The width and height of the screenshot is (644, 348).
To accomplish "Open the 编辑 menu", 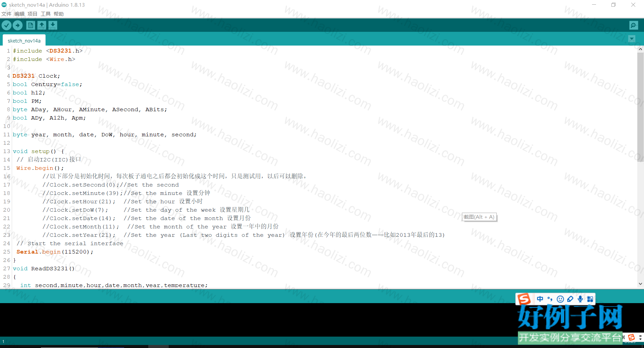I will coord(19,14).
